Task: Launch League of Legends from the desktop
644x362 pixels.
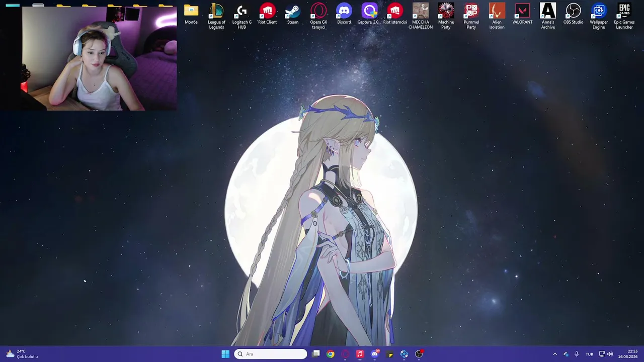Action: coord(216,16)
